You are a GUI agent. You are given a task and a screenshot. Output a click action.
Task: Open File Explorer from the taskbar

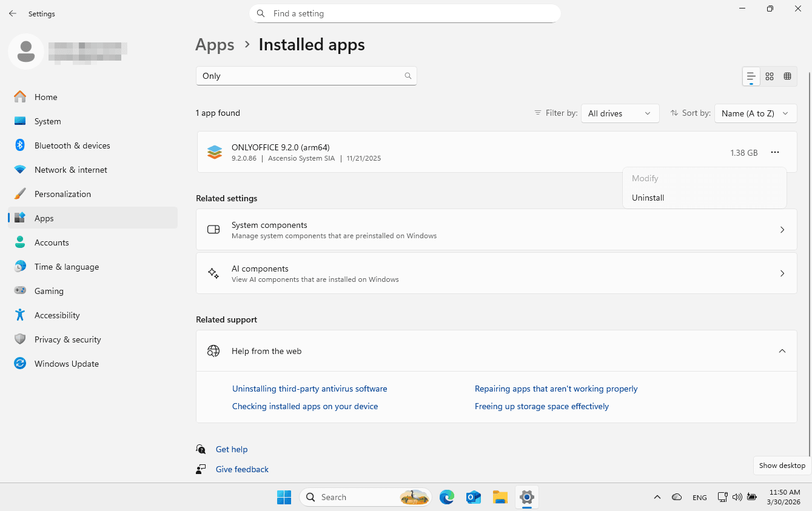tap(500, 497)
